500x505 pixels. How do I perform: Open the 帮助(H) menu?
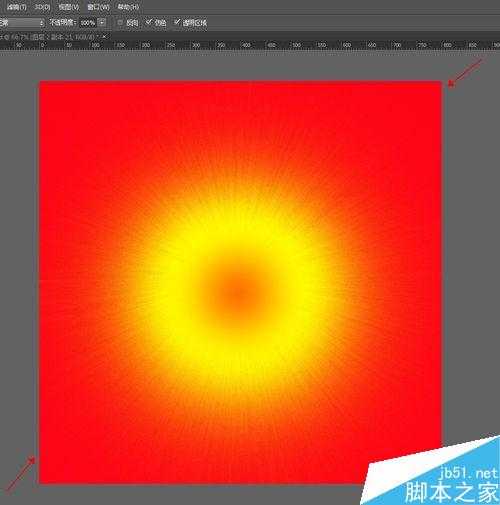128,6
